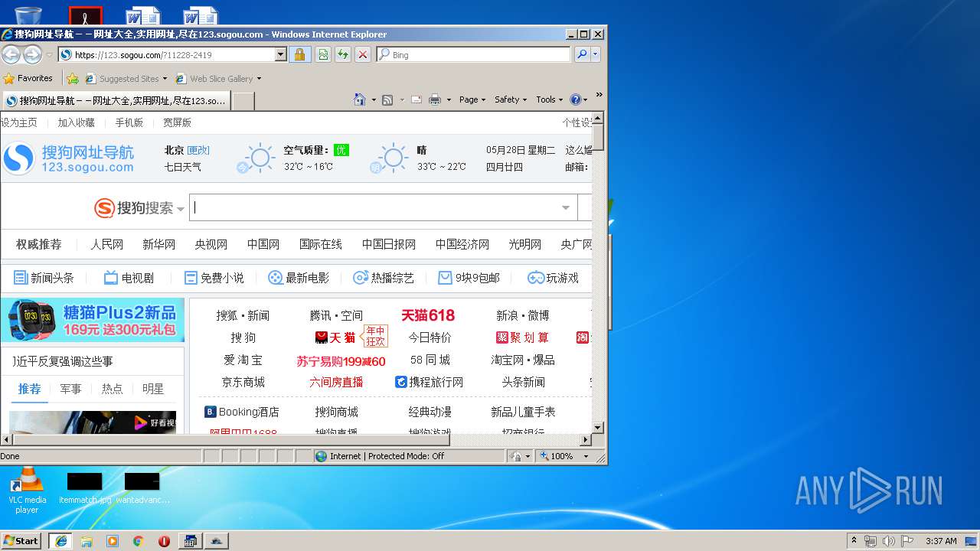Open VLC media player desktop shortcut

[x=27, y=490]
